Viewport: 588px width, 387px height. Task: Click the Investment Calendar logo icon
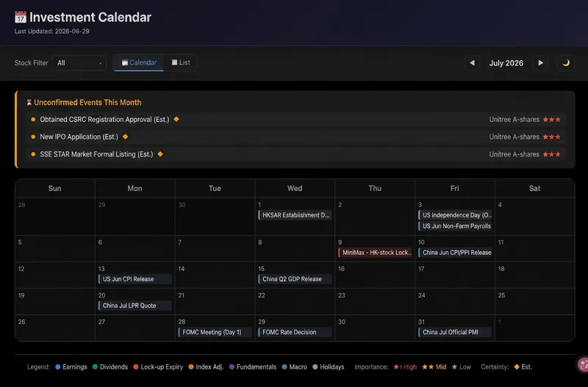point(21,17)
